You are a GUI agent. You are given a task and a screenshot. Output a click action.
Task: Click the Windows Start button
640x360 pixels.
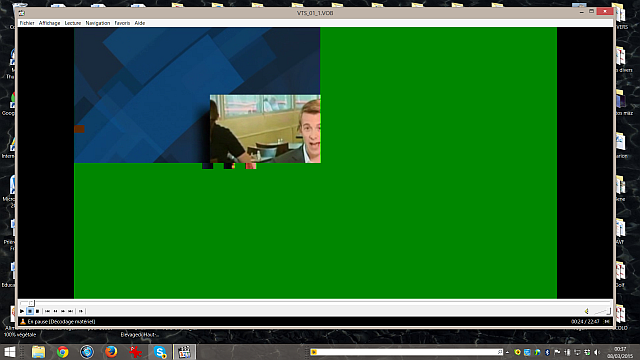(9, 352)
